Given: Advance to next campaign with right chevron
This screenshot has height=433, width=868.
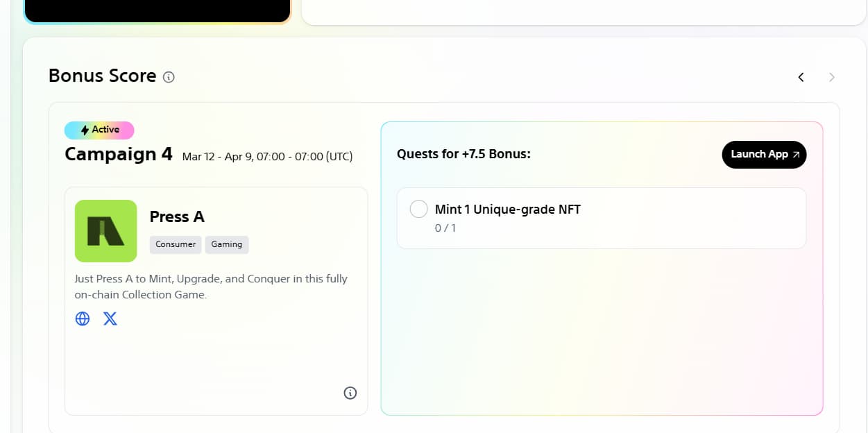Looking at the screenshot, I should (831, 77).
